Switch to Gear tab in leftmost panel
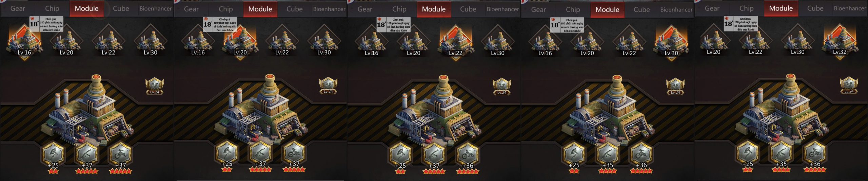This screenshot has height=181, width=868. tap(18, 8)
